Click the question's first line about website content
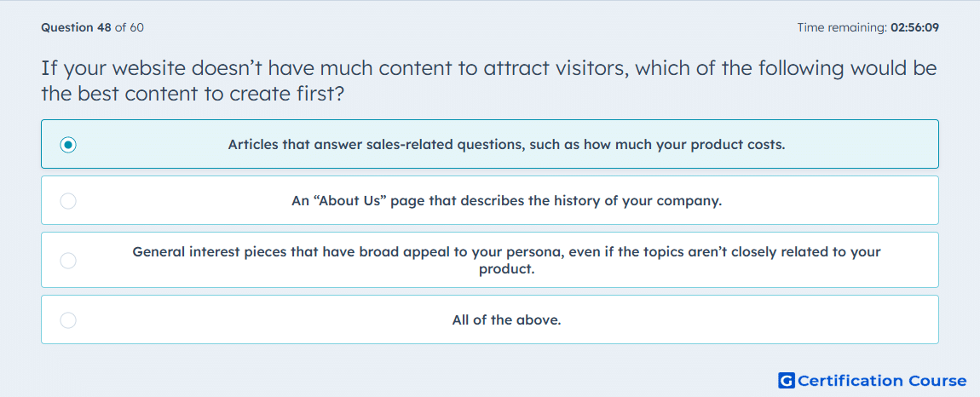 pyautogui.click(x=489, y=67)
